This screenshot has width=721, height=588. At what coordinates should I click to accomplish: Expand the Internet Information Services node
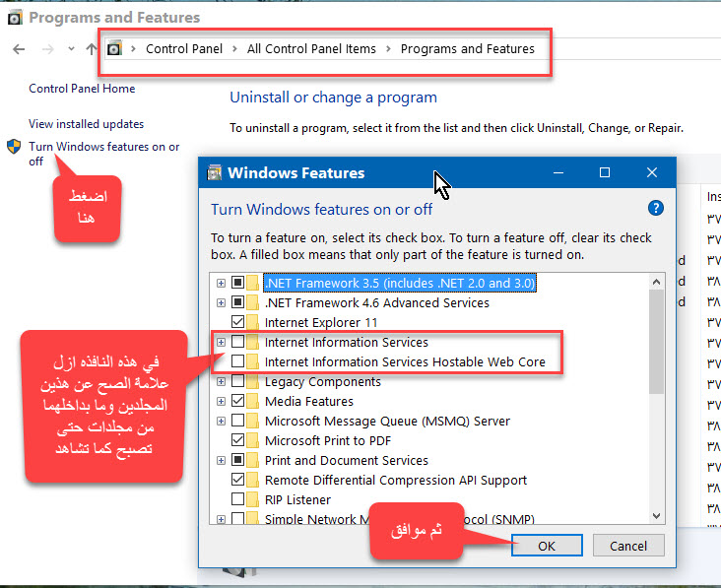221,342
